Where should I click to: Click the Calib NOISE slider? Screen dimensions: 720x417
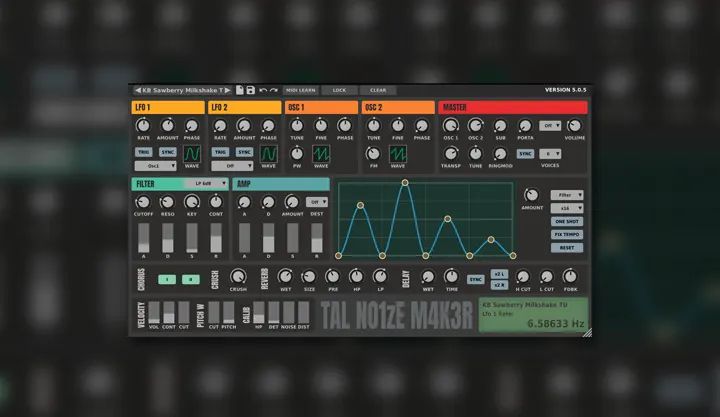288,313
